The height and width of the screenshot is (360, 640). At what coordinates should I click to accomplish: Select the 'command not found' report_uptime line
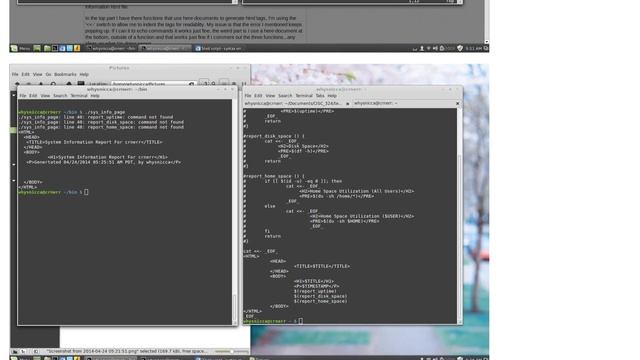point(96,117)
